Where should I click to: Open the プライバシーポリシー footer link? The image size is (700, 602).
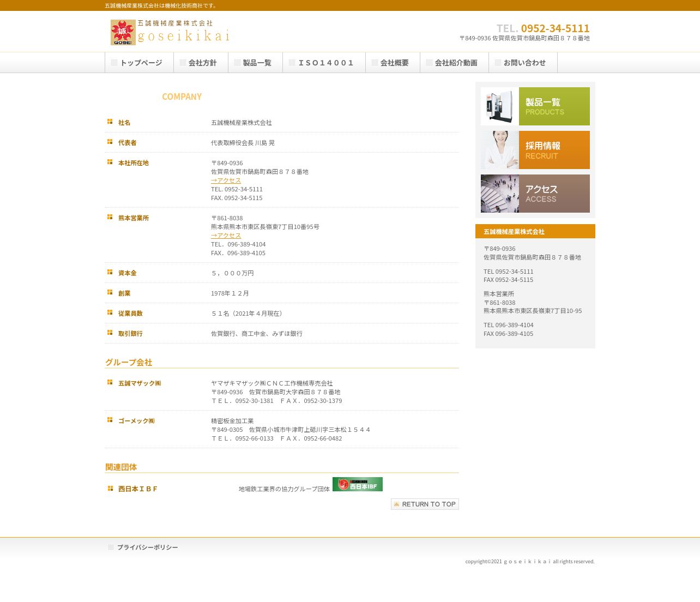coord(147,547)
